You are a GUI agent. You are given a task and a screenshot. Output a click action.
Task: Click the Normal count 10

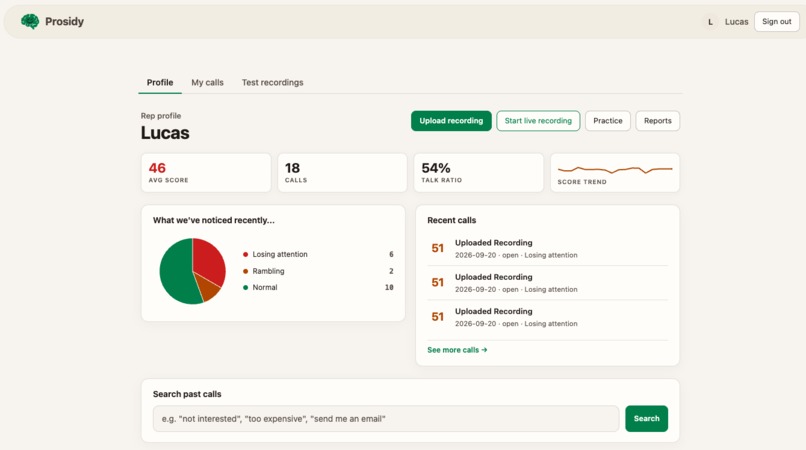(x=389, y=287)
